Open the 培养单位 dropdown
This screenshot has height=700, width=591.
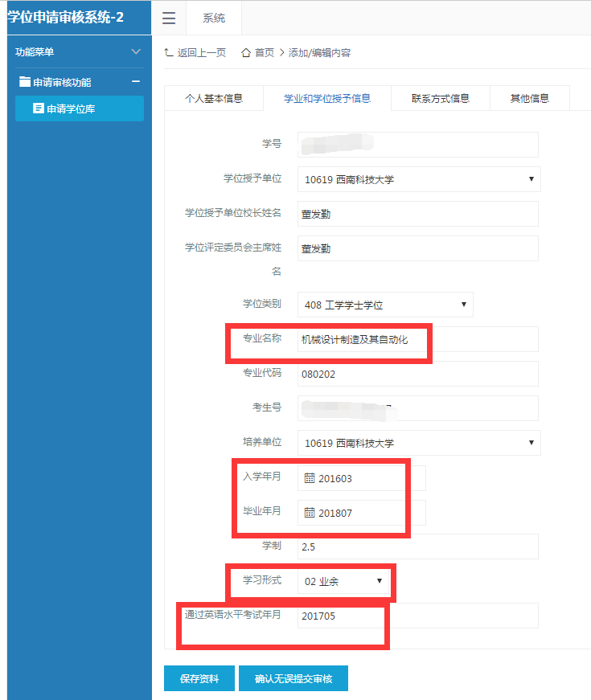tap(418, 443)
